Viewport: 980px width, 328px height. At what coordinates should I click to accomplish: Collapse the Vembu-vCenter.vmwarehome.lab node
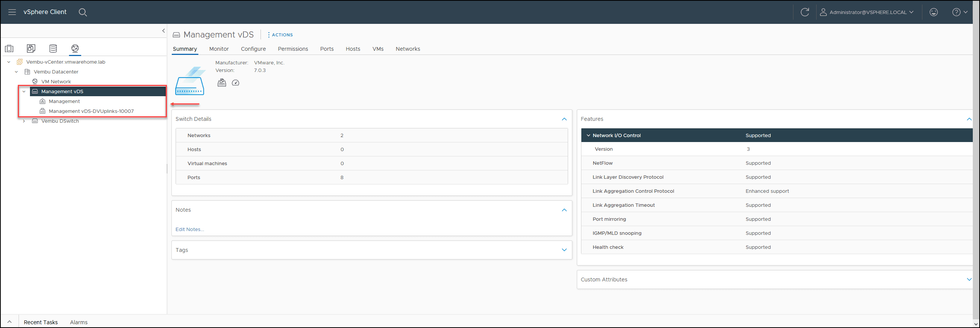click(9, 62)
